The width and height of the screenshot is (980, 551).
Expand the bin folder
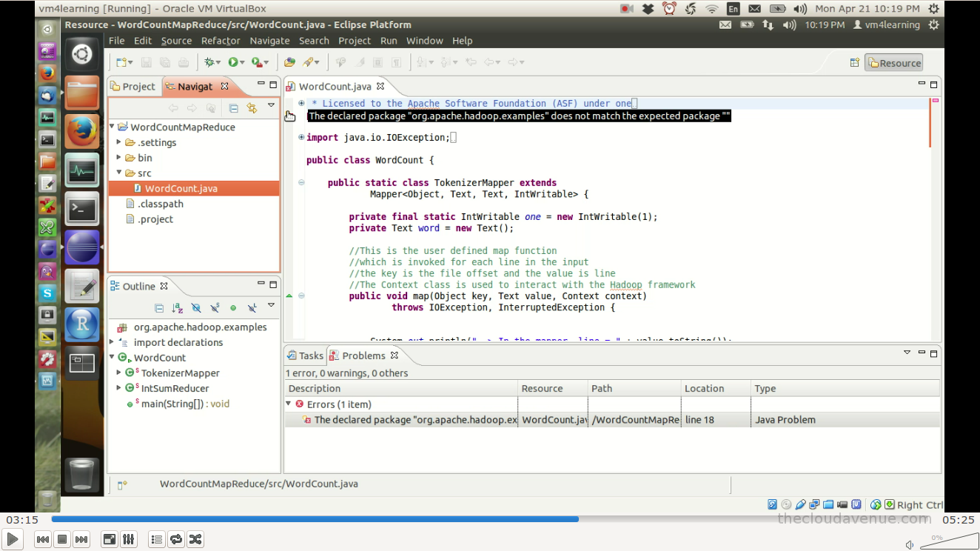pyautogui.click(x=118, y=158)
